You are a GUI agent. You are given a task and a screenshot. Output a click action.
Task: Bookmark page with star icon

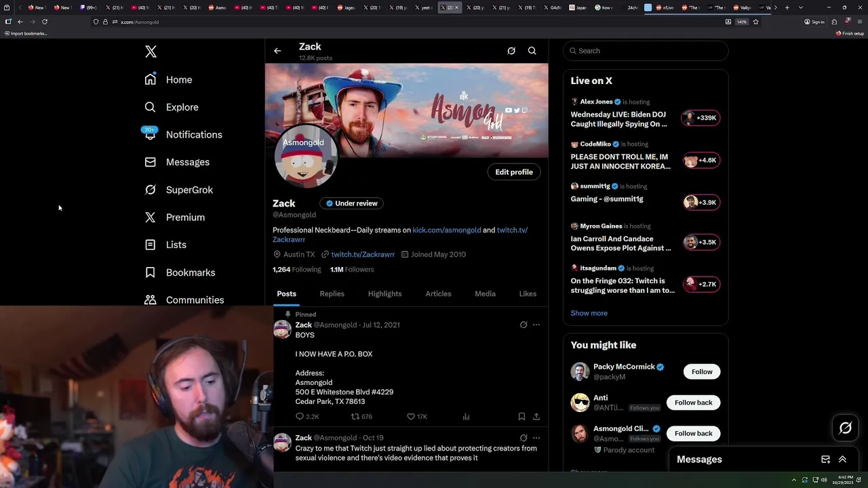coord(755,22)
